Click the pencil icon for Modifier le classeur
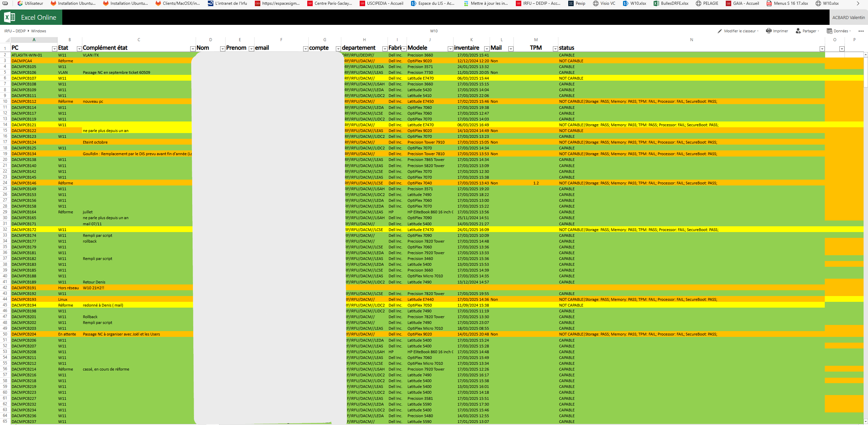The height and width of the screenshot is (425, 868). point(720,31)
